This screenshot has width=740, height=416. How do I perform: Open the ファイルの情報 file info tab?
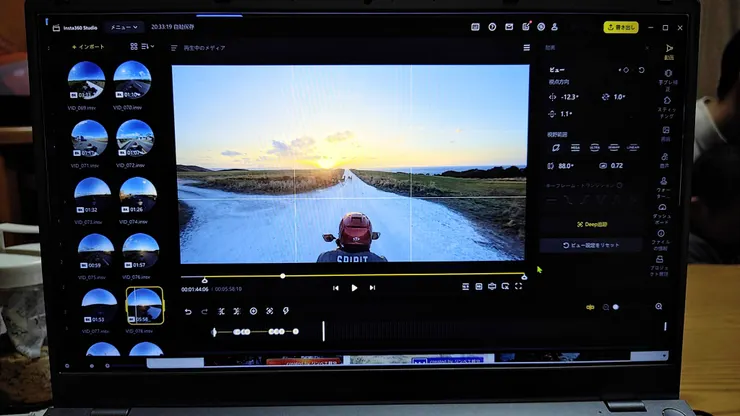pyautogui.click(x=661, y=240)
